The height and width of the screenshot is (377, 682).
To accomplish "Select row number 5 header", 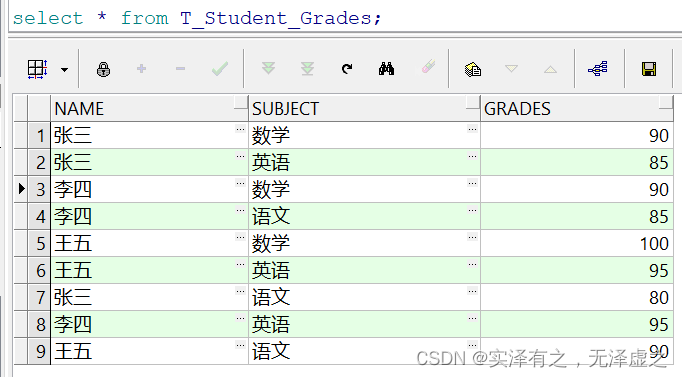I will [40, 244].
